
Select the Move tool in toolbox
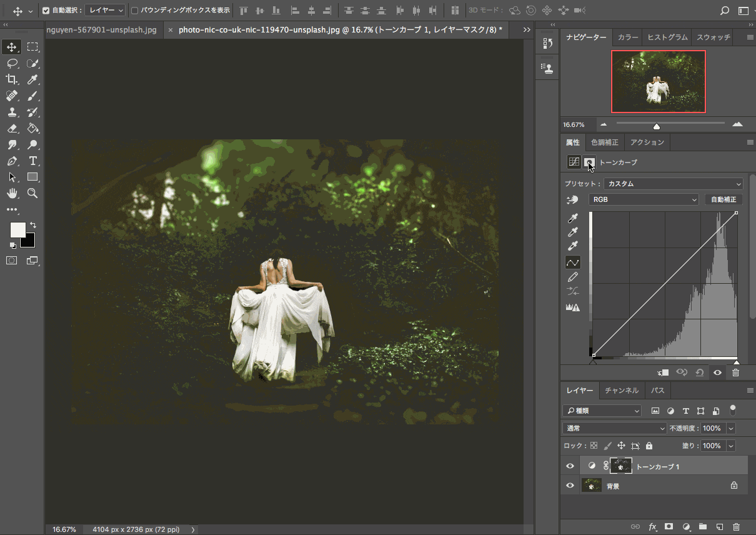click(11, 47)
